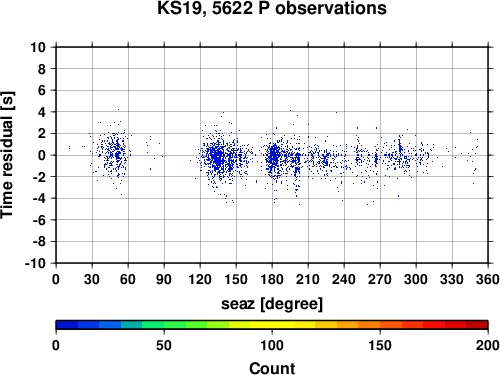Click the x-axis tick label 180
This screenshot has width=500, height=375.
pyautogui.click(x=272, y=279)
